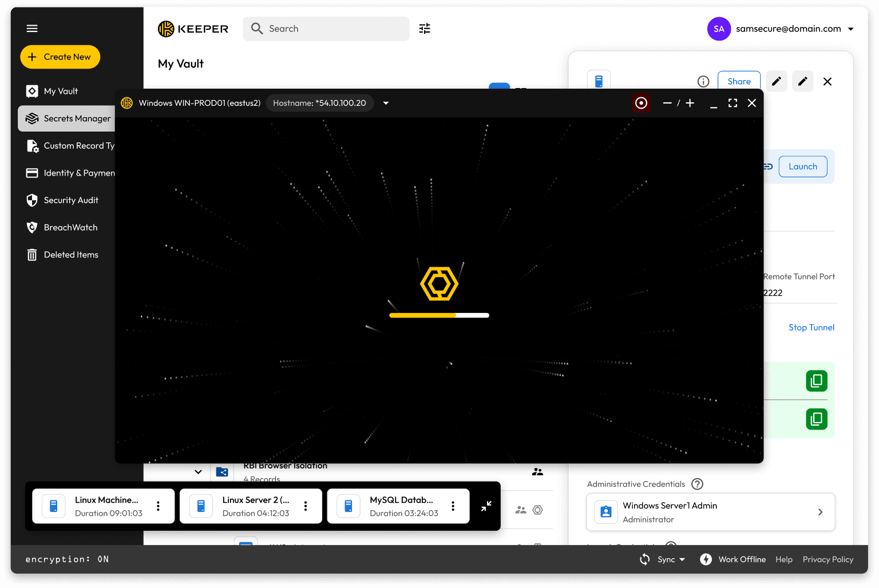Collapse the RBI Browser Isolation folder

point(198,472)
